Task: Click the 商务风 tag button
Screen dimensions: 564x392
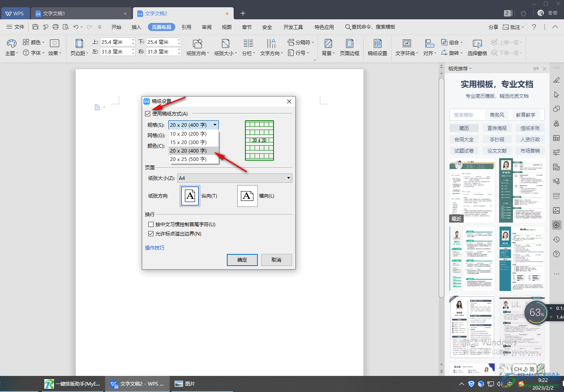Action: click(x=497, y=115)
